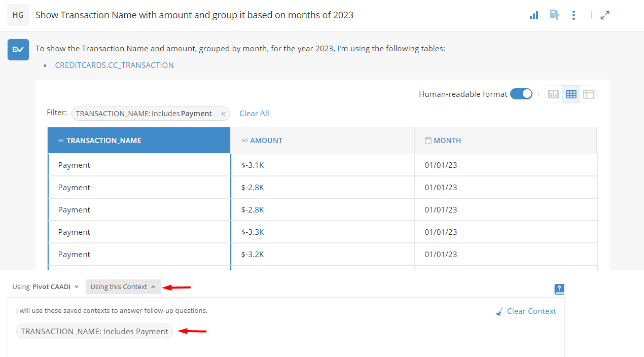
Task: Click Payment cell in the $-3.2K row
Action: click(139, 255)
